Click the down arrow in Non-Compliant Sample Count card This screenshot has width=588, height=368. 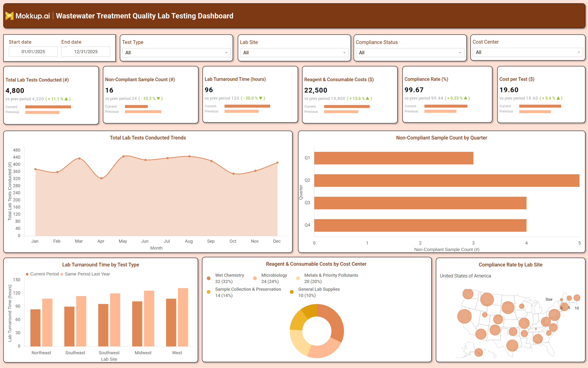pyautogui.click(x=158, y=99)
